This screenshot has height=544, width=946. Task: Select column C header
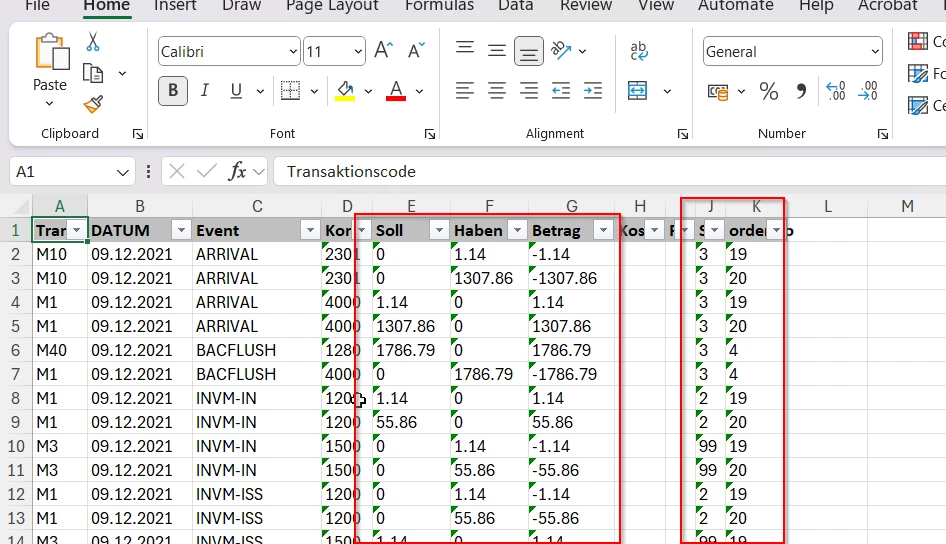(x=257, y=206)
